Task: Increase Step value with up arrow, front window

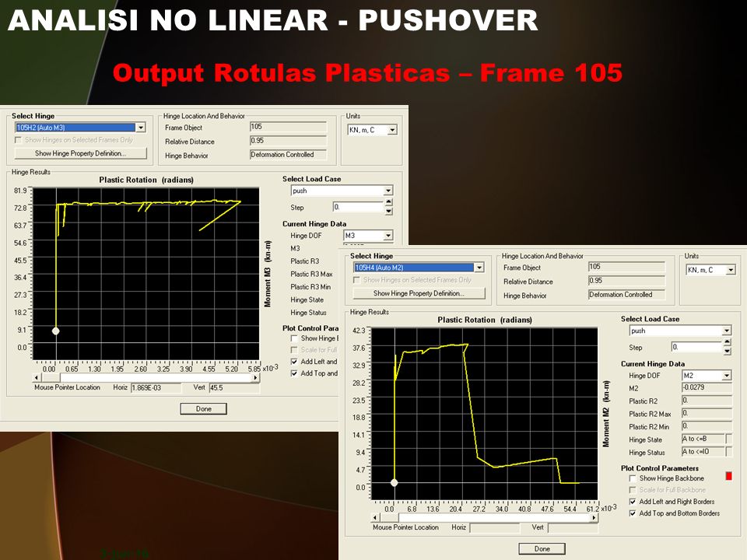Action: pos(727,342)
